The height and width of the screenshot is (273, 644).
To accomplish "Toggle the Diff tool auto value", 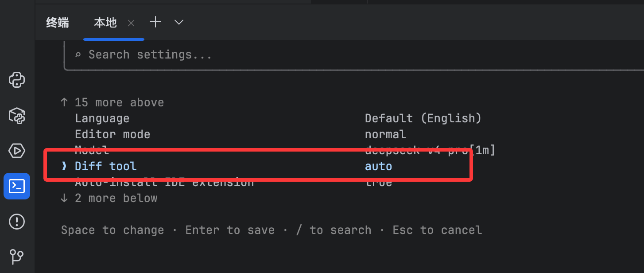I will click(378, 166).
